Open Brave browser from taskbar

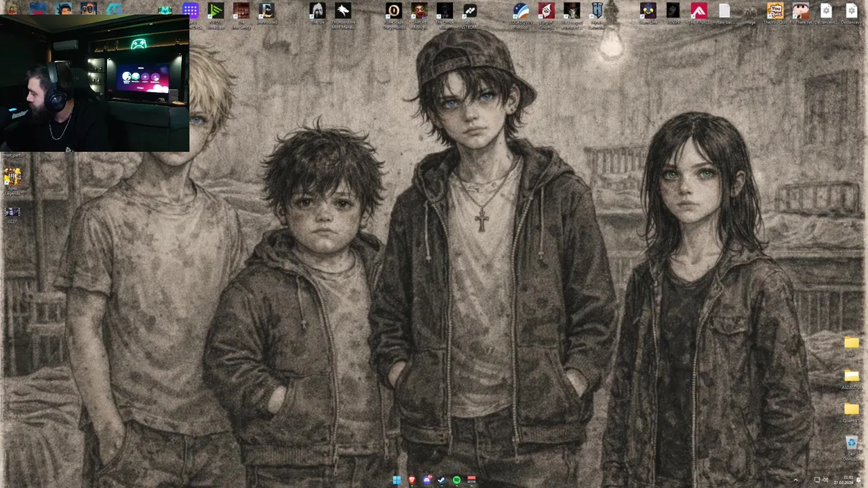(412, 481)
